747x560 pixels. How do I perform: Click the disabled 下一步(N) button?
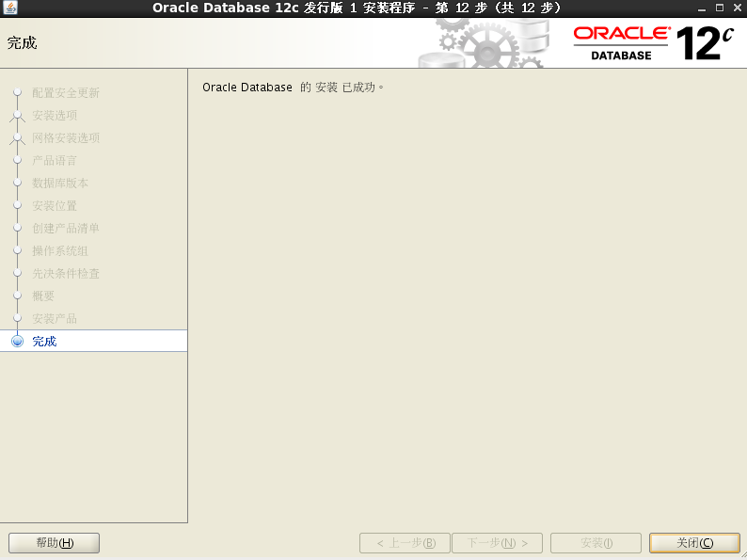497,543
